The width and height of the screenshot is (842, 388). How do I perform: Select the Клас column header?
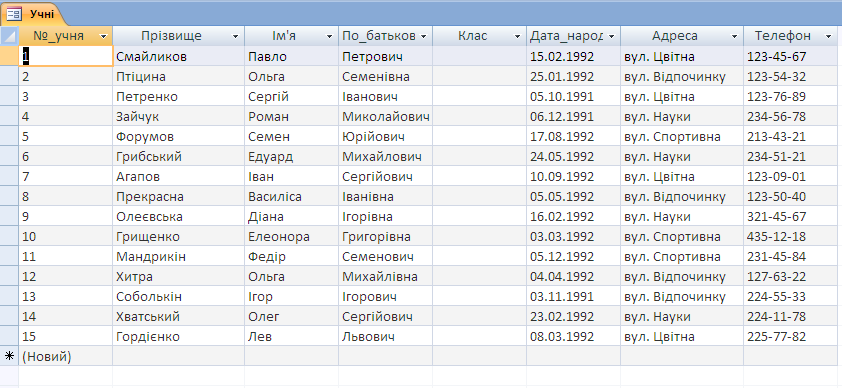(479, 36)
